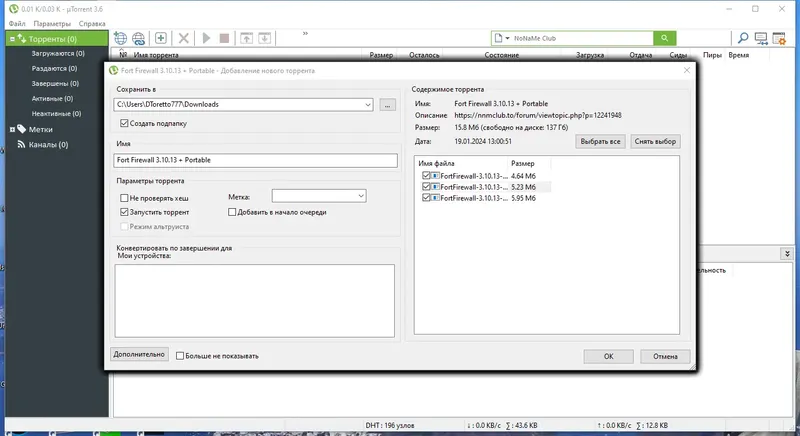Open the Параметры menu
The image size is (800, 436).
click(52, 23)
